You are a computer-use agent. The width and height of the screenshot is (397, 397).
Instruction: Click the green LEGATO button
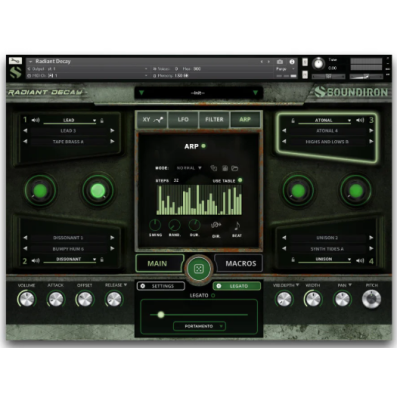[x=237, y=286]
